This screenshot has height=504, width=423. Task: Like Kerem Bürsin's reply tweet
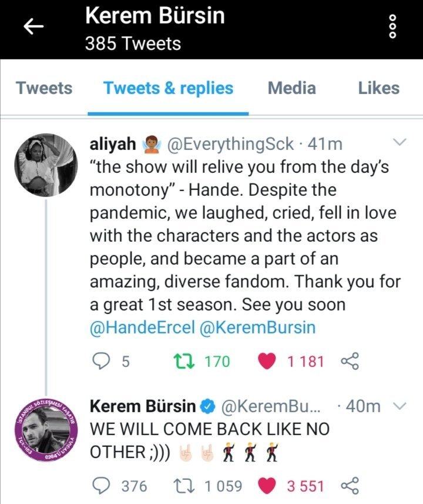tap(267, 486)
